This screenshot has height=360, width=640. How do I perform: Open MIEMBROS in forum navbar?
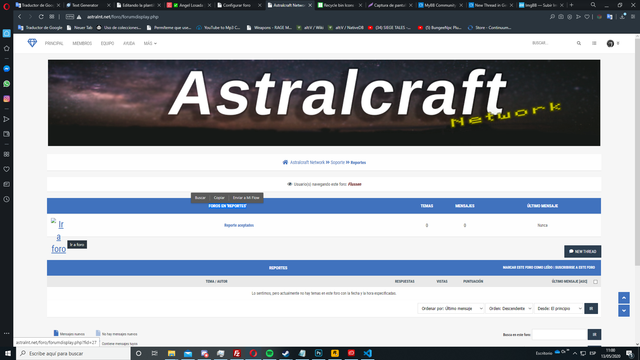82,43
